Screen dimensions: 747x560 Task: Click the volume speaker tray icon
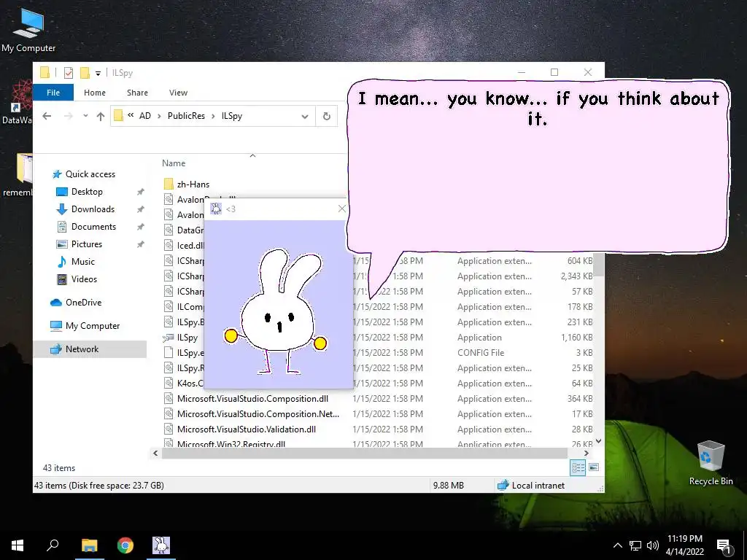tap(653, 545)
